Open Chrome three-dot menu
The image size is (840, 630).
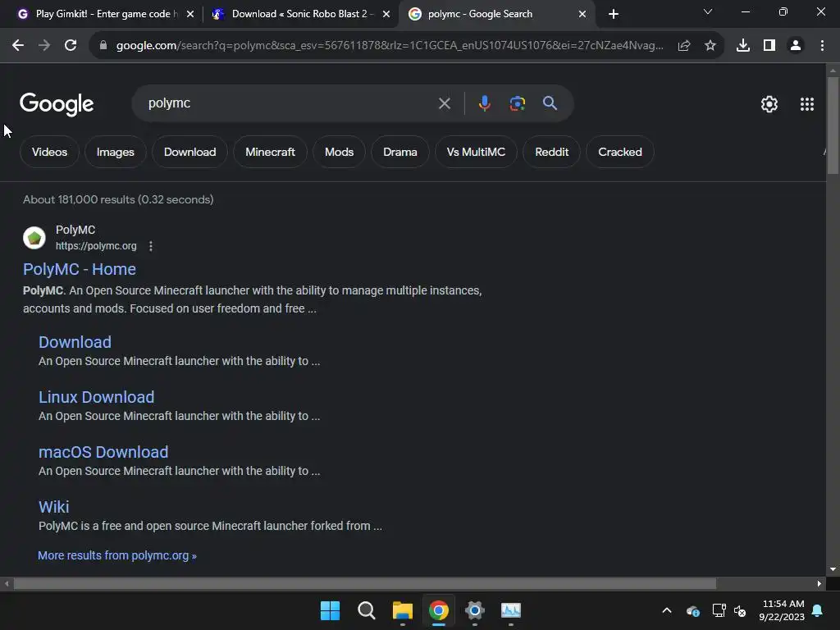pos(822,46)
